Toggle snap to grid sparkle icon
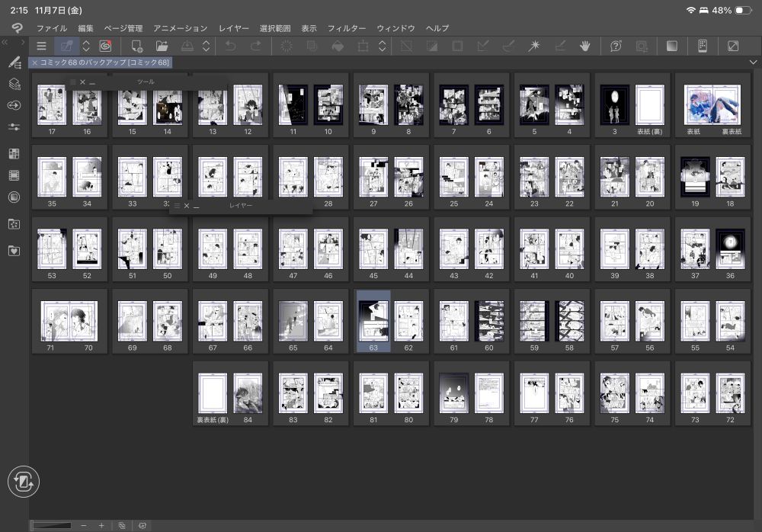 coord(534,46)
